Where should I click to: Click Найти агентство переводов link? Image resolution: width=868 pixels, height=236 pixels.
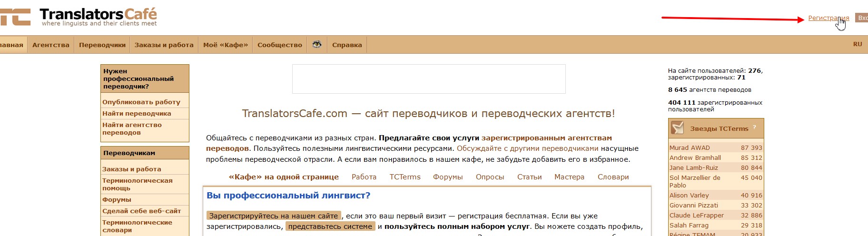click(x=132, y=128)
